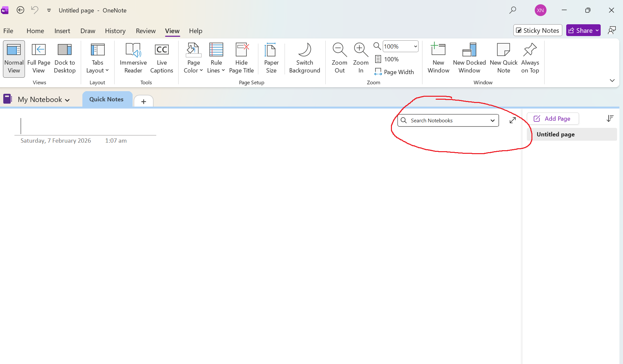Reset zoom using the 100% button
623x364 pixels.
click(387, 59)
